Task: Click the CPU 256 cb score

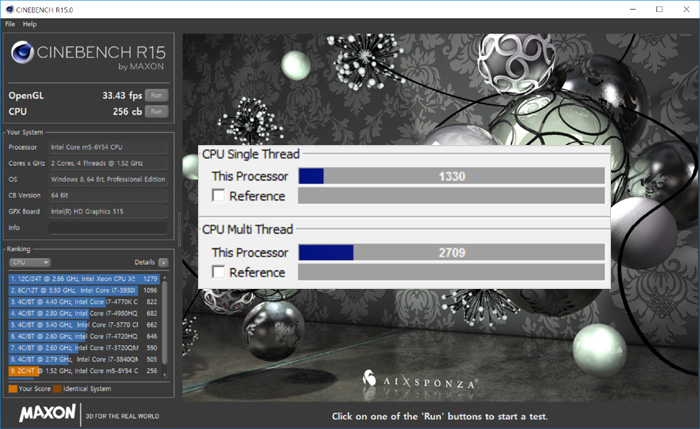Action: tap(127, 112)
